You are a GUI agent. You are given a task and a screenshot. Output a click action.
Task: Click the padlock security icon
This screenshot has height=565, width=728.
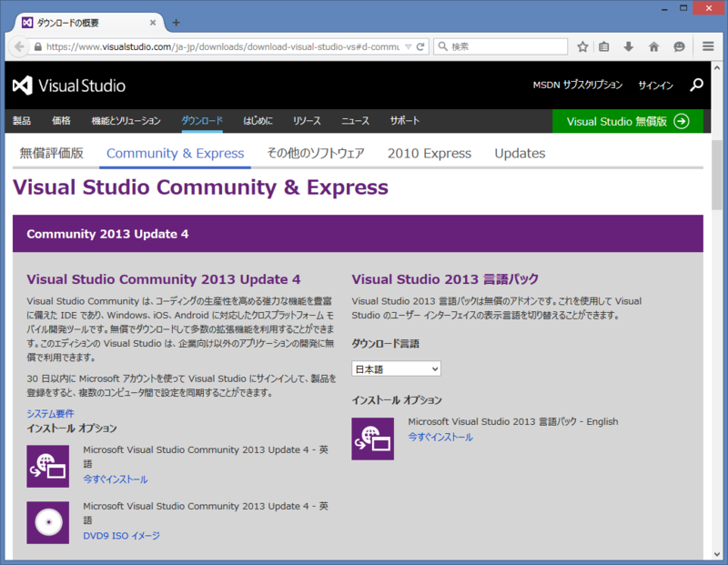[38, 46]
